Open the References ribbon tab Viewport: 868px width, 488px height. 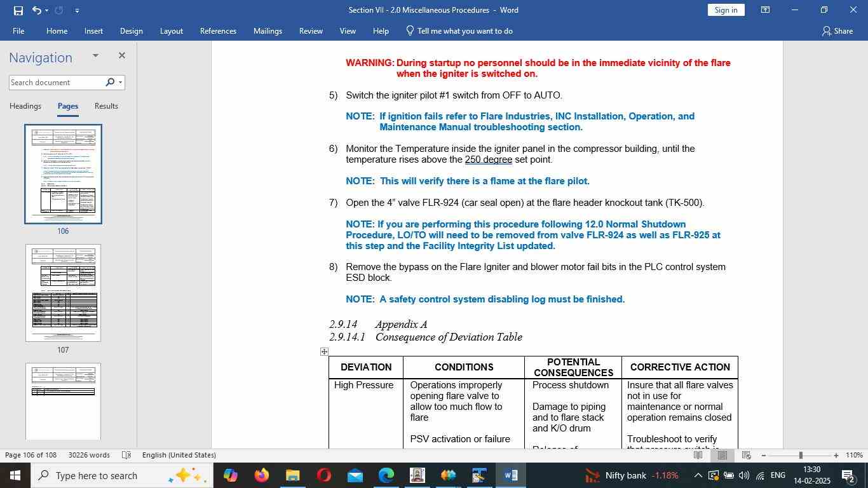click(218, 30)
